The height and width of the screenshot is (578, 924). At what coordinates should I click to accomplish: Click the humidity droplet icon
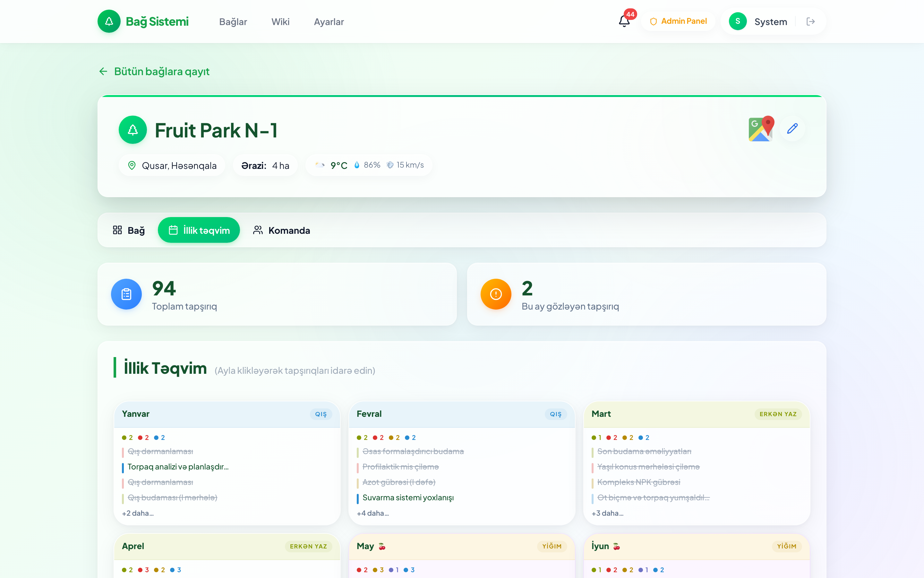click(357, 165)
